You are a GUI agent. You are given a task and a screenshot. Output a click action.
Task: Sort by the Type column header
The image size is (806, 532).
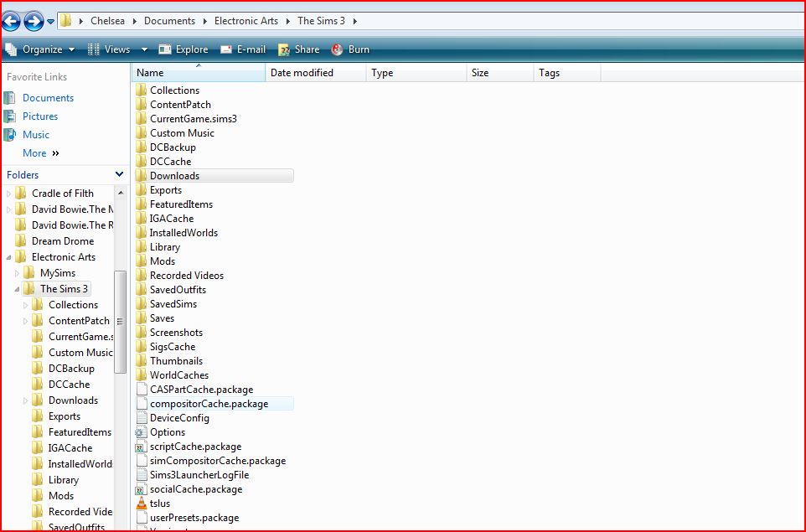tap(416, 73)
